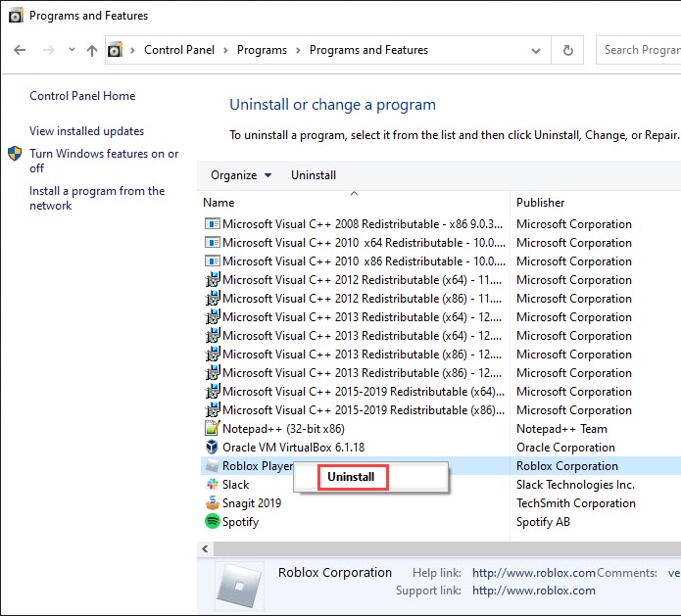Image resolution: width=681 pixels, height=616 pixels.
Task: Click the Slack program icon
Action: tap(213, 485)
